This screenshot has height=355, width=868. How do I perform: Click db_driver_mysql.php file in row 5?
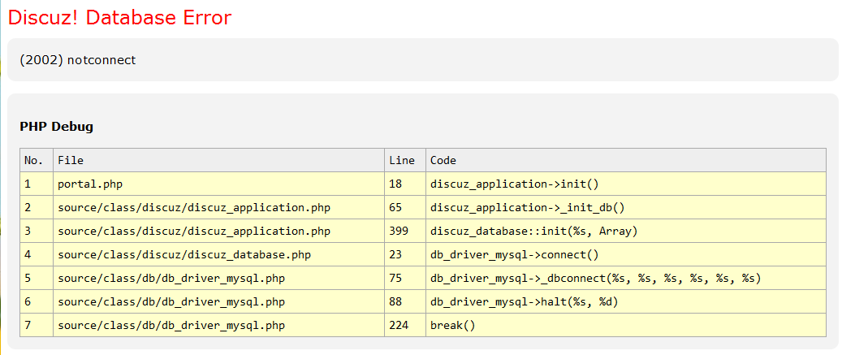tap(218, 278)
